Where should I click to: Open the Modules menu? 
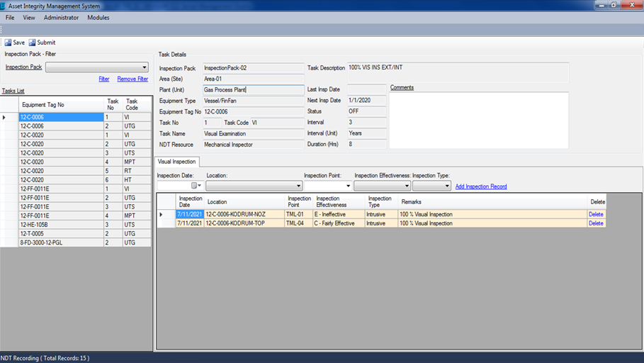98,18
